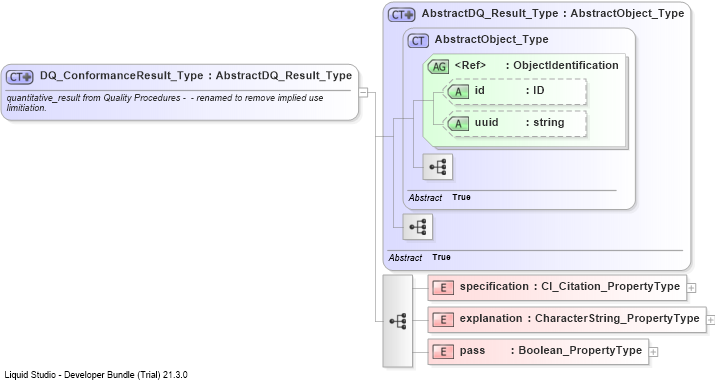
Task: Click the E icon of the specification element
Action: (443, 288)
